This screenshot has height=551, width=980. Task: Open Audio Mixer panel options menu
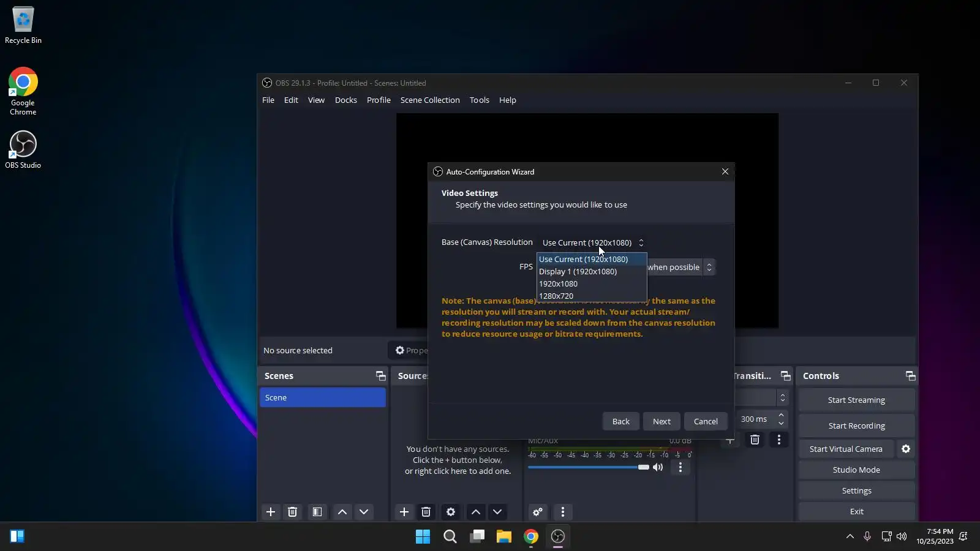point(563,512)
